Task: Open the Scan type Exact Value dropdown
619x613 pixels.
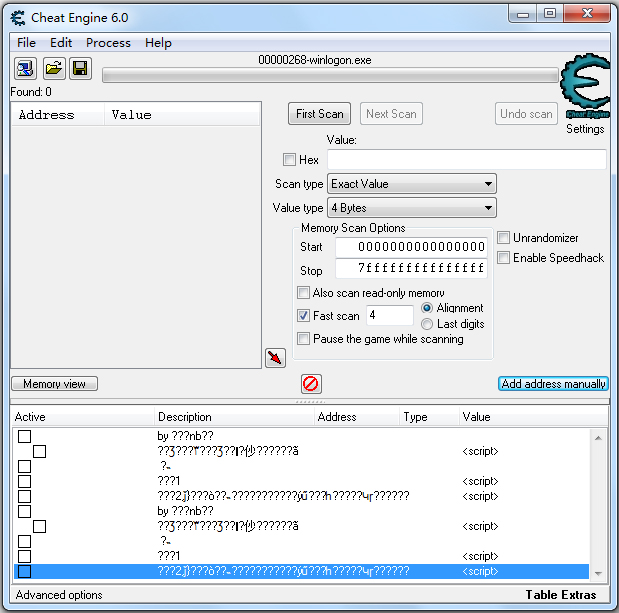Action: [x=412, y=184]
